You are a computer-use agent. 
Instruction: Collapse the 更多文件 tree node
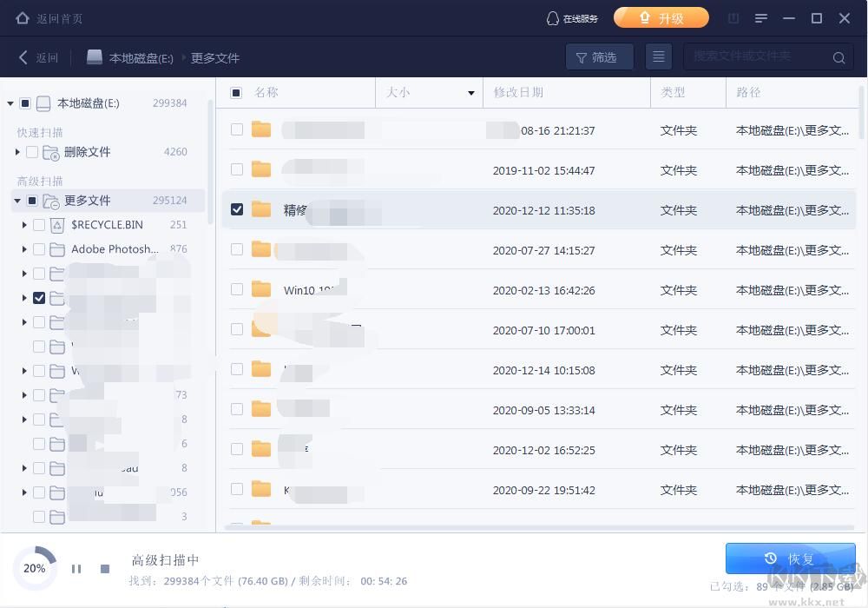coord(17,200)
